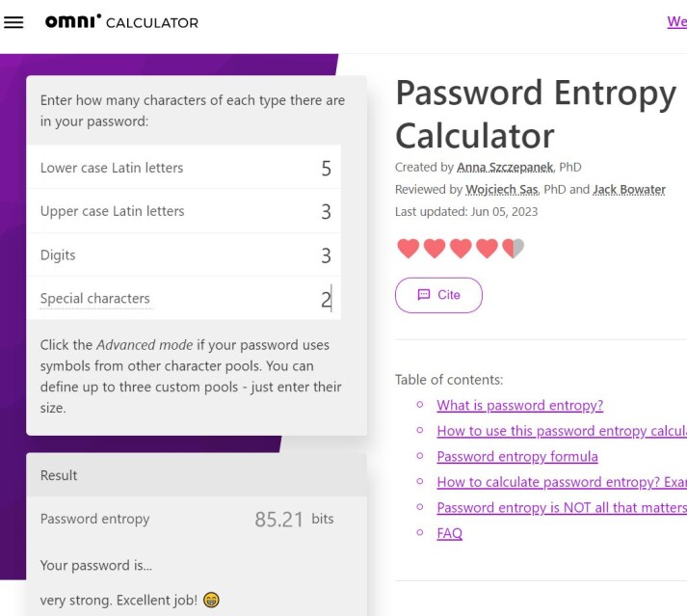This screenshot has width=687, height=616.
Task: Click the Cite button
Action: click(x=438, y=295)
